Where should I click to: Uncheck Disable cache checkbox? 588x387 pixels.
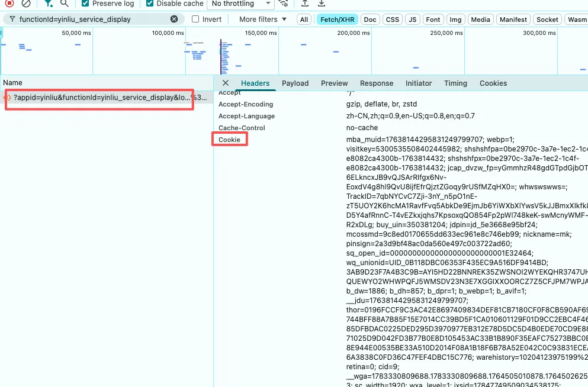click(150, 4)
